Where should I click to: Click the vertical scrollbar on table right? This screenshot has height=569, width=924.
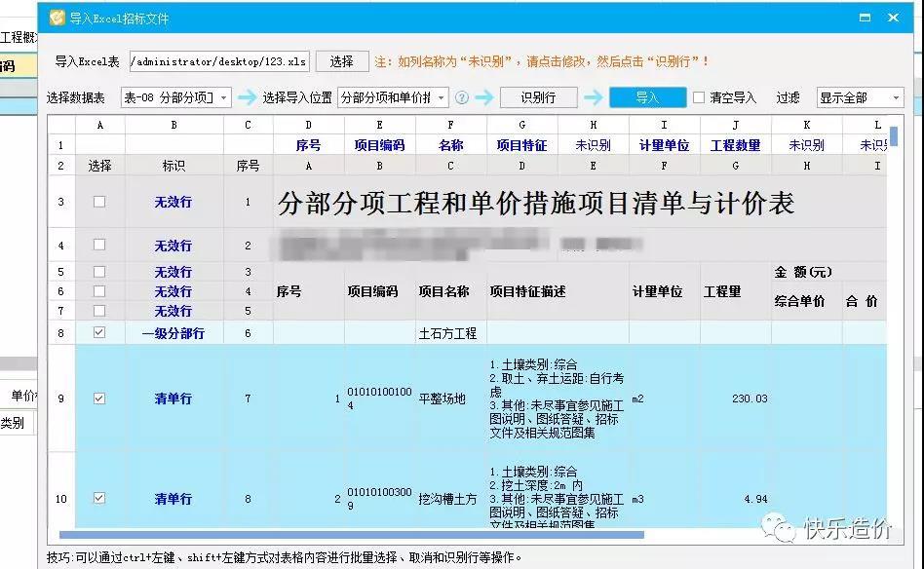[x=894, y=136]
